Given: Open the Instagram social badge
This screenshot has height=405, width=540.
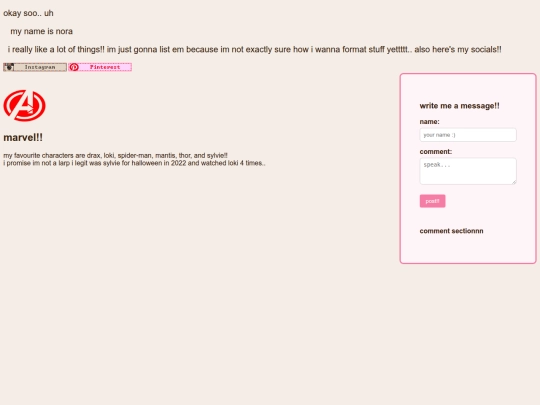Looking at the screenshot, I should click(35, 67).
